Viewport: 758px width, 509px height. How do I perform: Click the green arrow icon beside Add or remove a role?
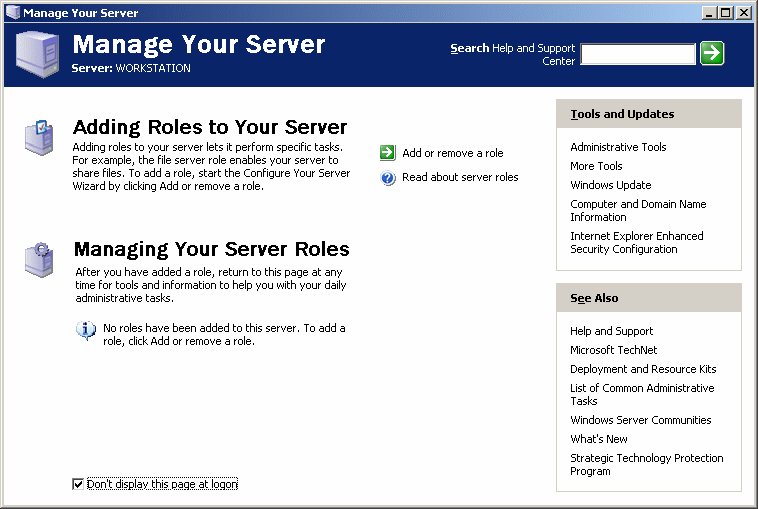click(387, 153)
